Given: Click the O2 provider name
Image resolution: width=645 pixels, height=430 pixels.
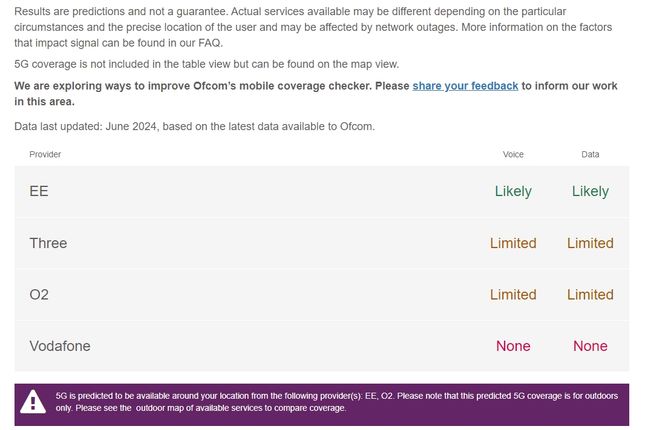Looking at the screenshot, I should 39,295.
